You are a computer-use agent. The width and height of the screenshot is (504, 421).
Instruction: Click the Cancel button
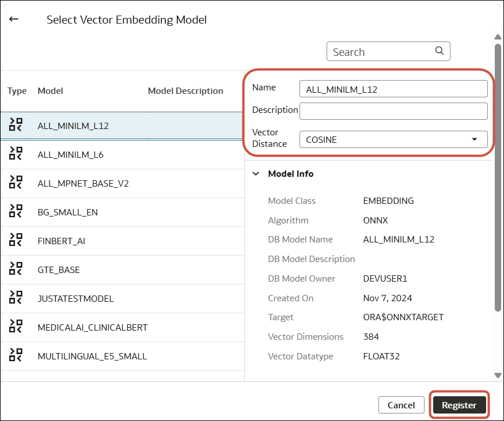(401, 405)
